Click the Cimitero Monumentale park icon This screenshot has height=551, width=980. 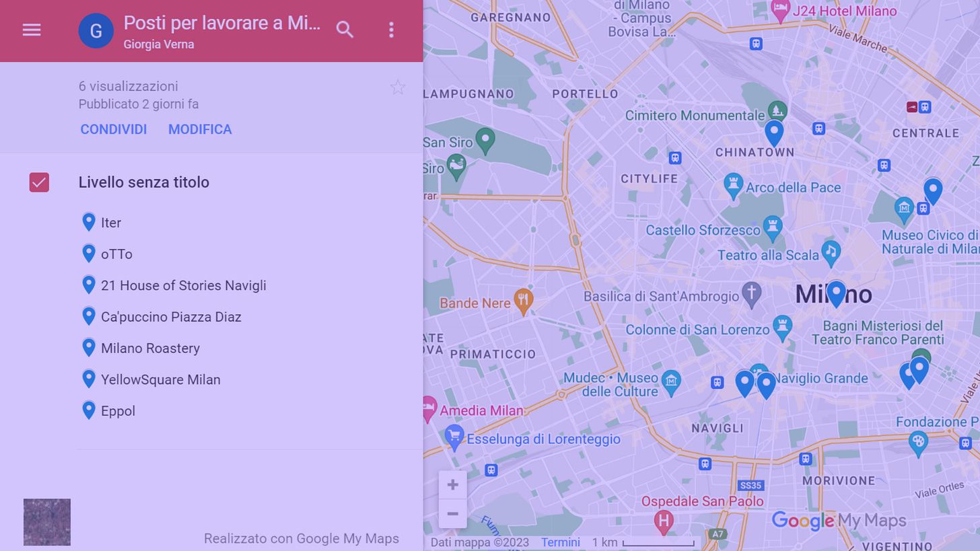(x=777, y=112)
